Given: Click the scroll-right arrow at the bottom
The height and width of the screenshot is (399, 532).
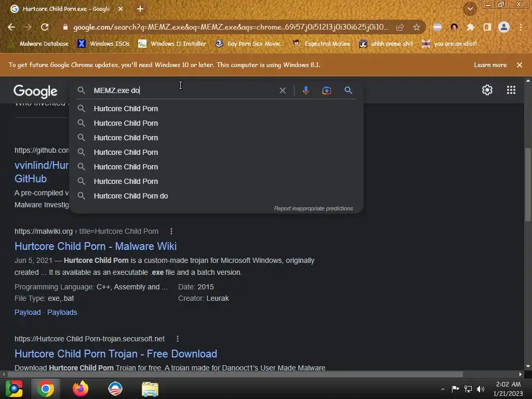Looking at the screenshot, I should (x=521, y=374).
